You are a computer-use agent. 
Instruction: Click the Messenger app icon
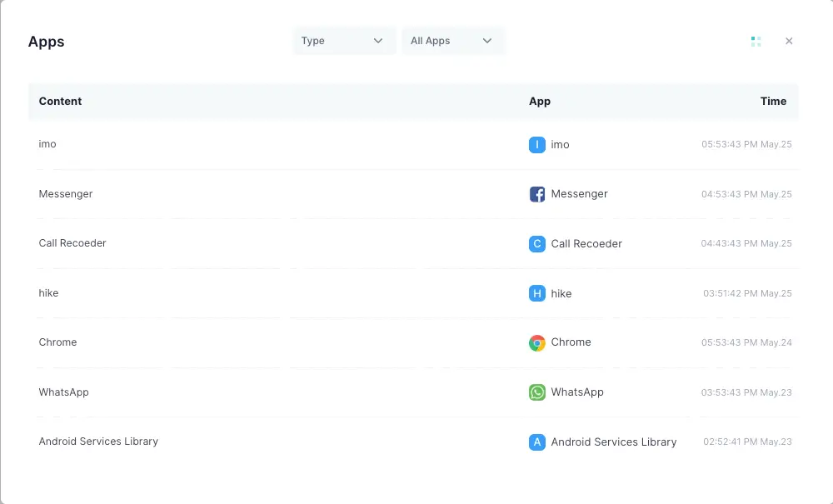pos(537,193)
